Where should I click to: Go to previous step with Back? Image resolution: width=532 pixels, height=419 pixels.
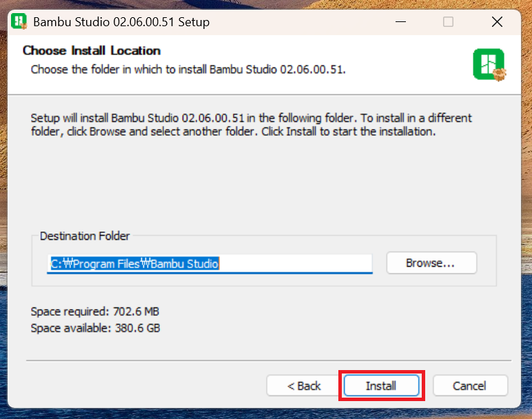[304, 386]
